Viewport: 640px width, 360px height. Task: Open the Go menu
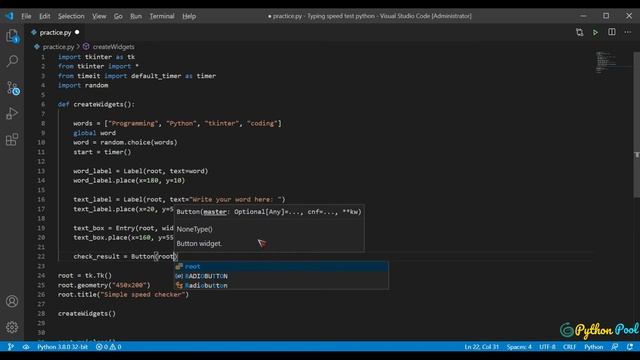pos(118,16)
